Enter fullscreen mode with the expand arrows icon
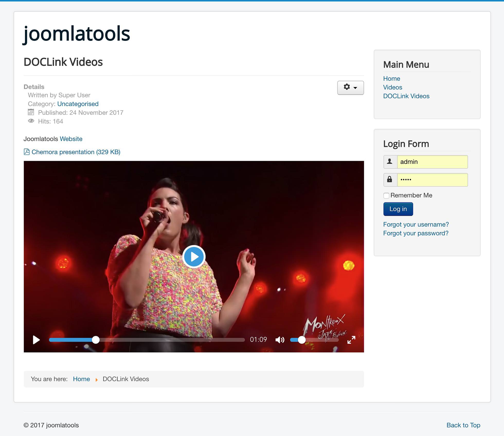 click(x=351, y=340)
